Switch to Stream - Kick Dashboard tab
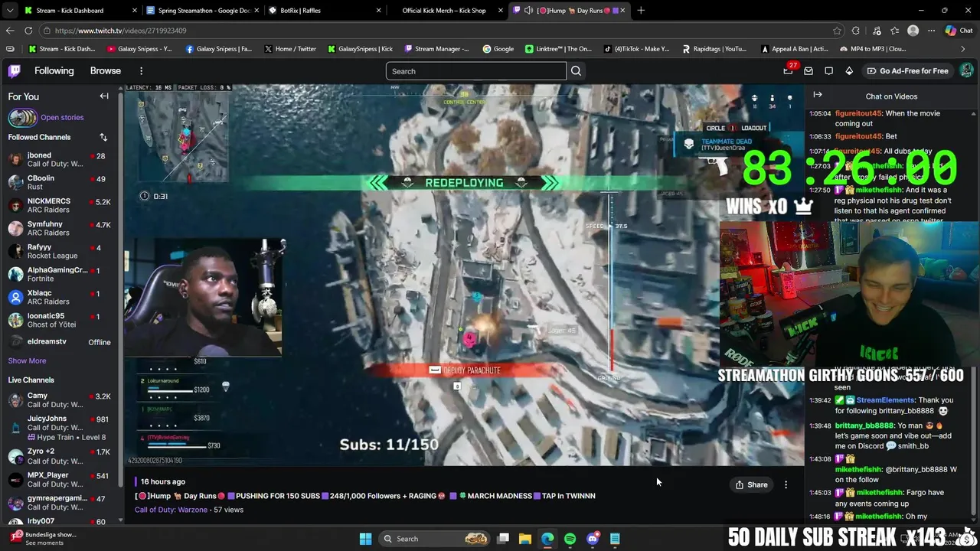Screen dimensions: 980x551 pos(80,11)
